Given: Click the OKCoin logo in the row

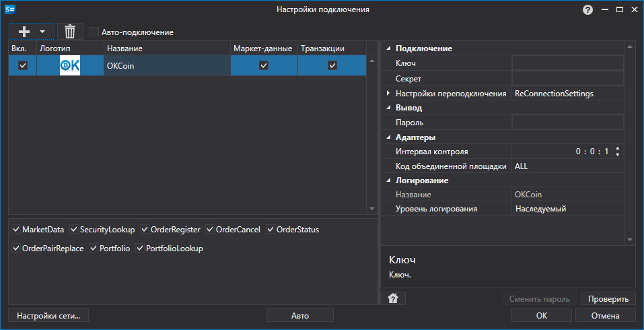Looking at the screenshot, I should (x=70, y=65).
